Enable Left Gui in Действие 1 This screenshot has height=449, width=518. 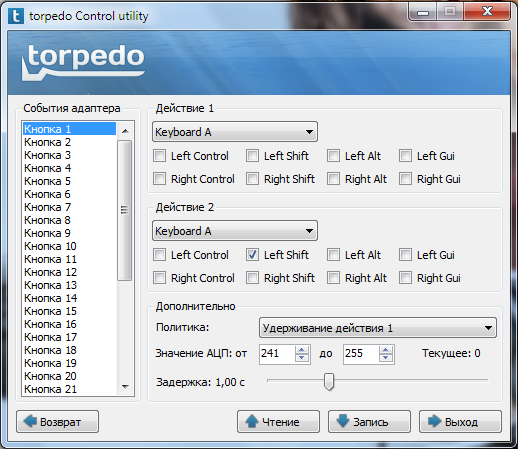coord(405,156)
